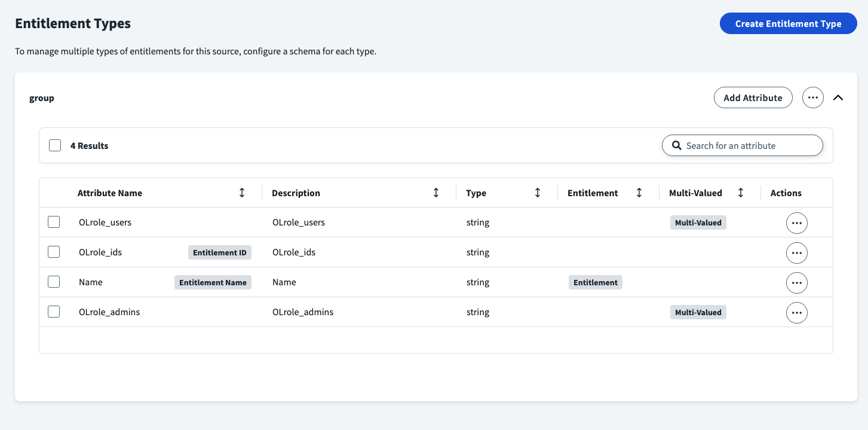Click the search magnifier icon
This screenshot has height=430, width=868.
pyautogui.click(x=677, y=145)
